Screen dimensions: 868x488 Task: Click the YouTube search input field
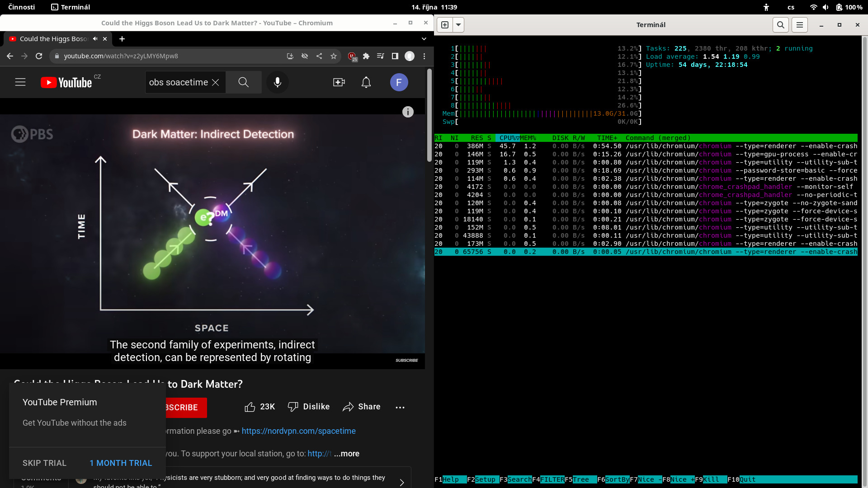point(179,82)
